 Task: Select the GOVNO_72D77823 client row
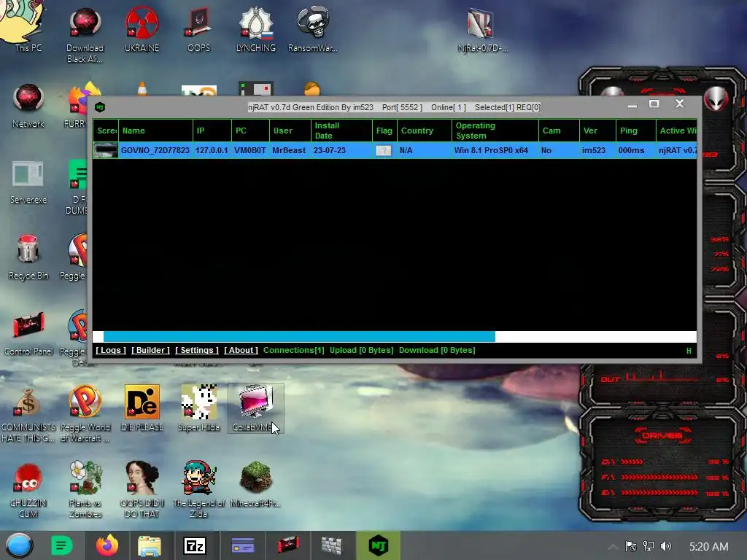pyautogui.click(x=395, y=150)
